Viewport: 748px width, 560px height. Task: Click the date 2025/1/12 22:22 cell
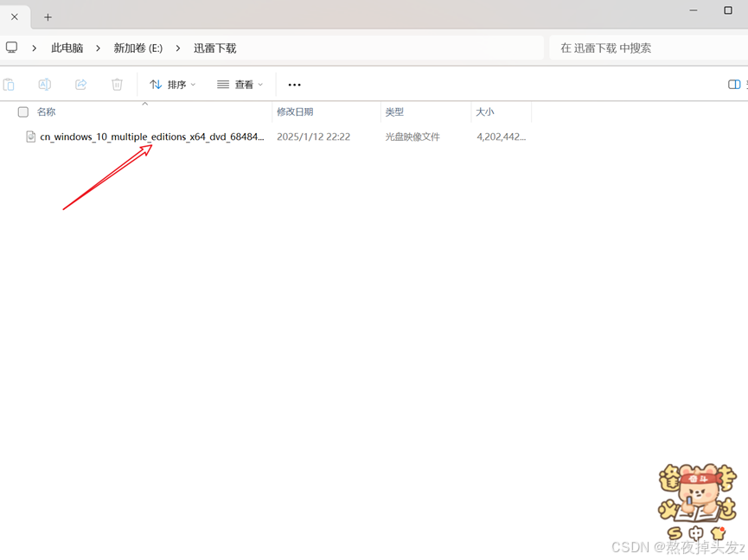click(x=313, y=137)
